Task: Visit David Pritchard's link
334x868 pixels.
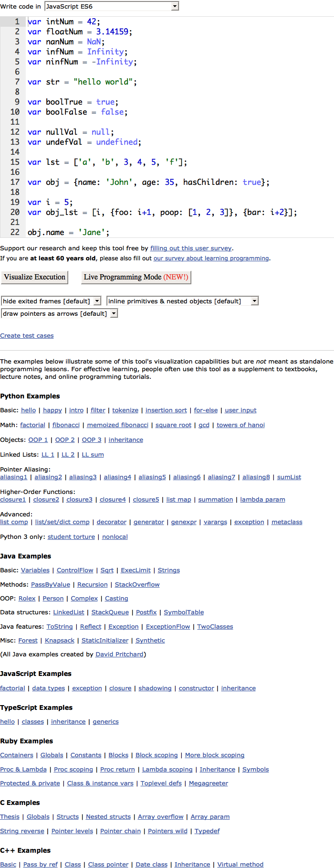Action: point(119,654)
